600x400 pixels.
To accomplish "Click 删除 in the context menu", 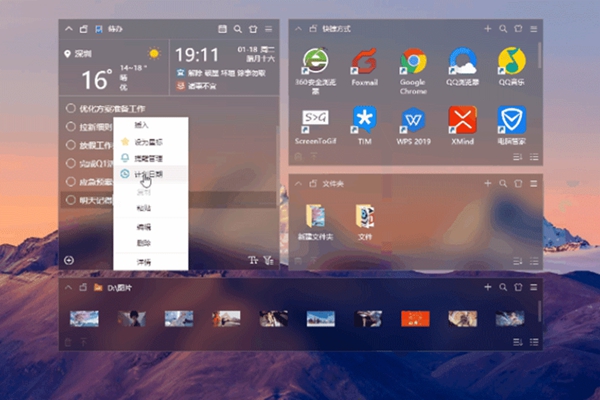I will (x=146, y=243).
